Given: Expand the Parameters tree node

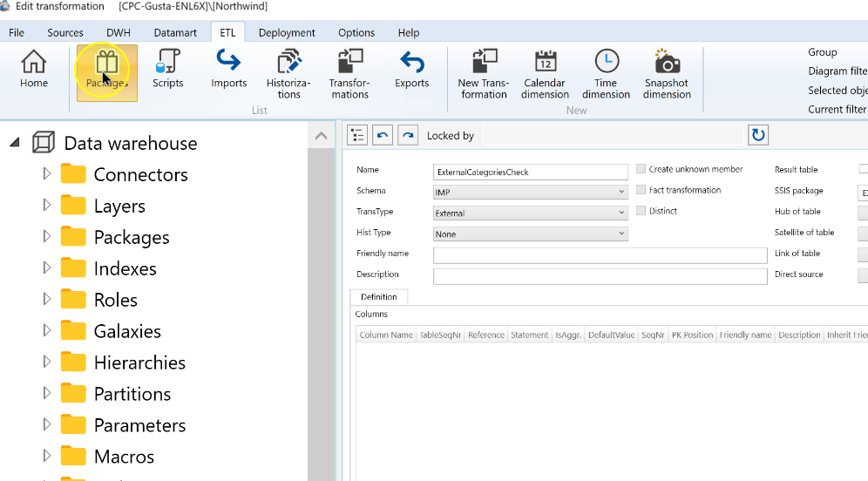Looking at the screenshot, I should (x=47, y=424).
